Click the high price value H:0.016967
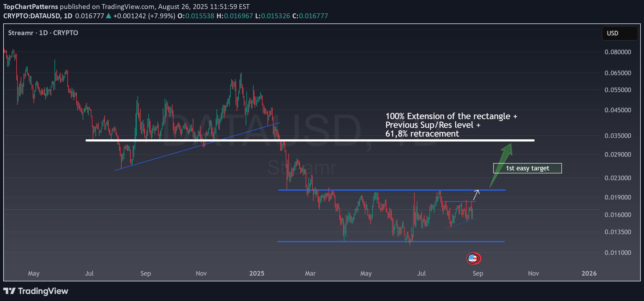Screen dimensions: 644x301 pos(235,16)
